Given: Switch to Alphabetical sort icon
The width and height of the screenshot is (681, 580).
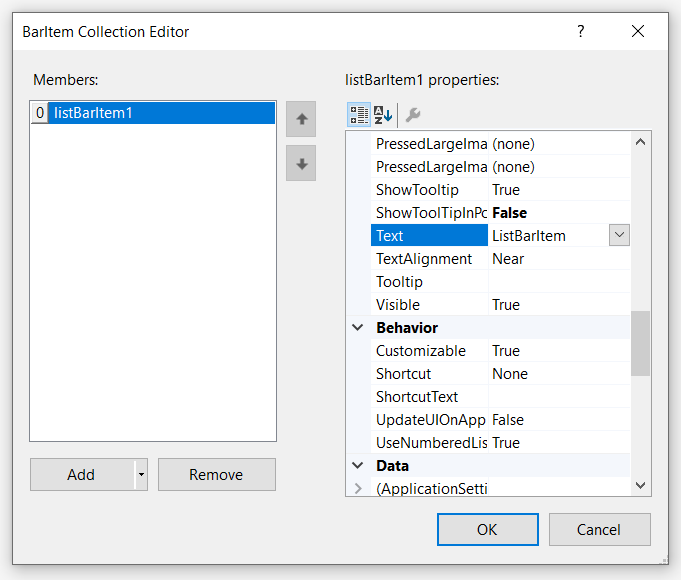Looking at the screenshot, I should point(383,115).
